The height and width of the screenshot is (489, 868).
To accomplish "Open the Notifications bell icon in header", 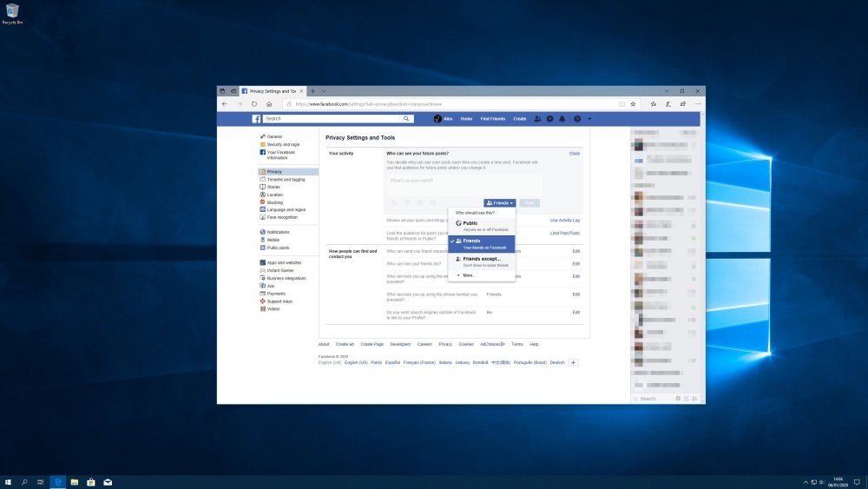I will [x=562, y=118].
